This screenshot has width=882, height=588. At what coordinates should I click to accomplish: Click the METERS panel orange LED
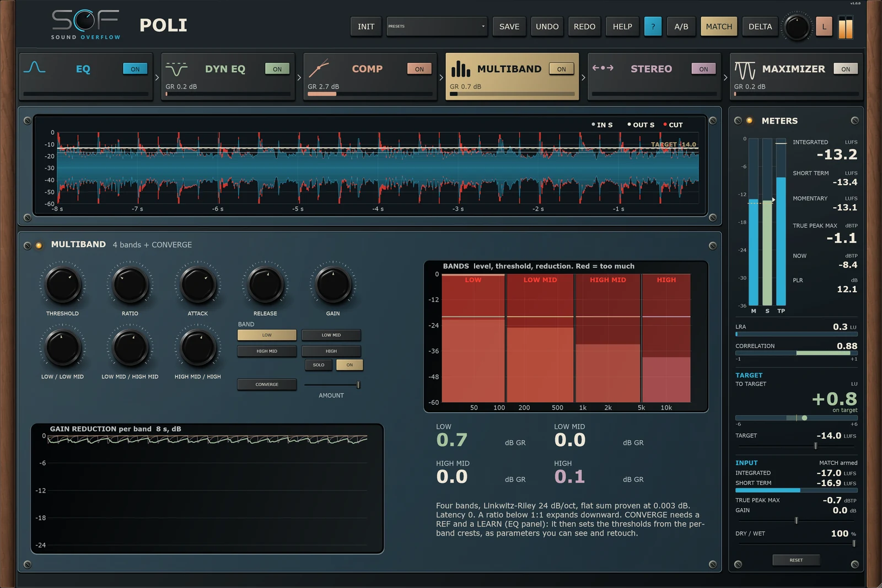coord(750,121)
